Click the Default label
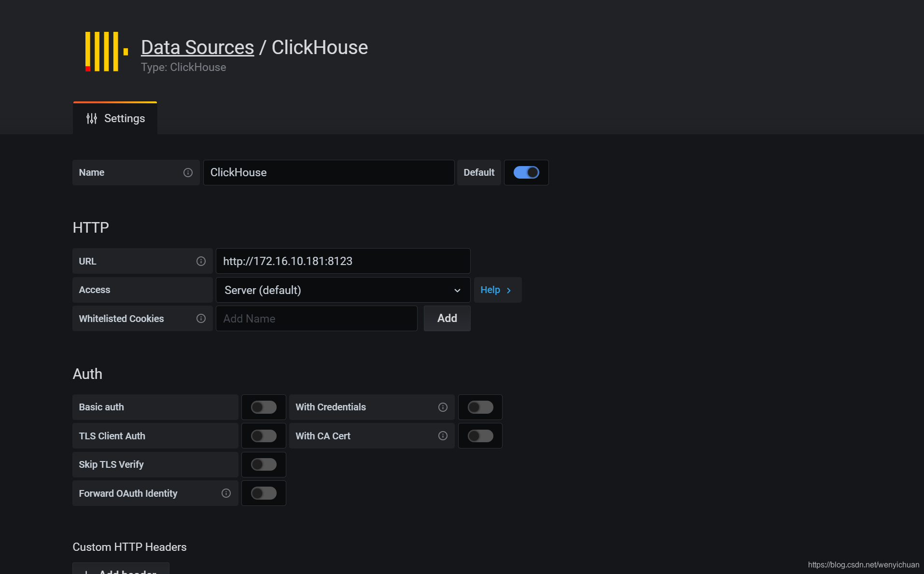This screenshot has width=924, height=574. tap(479, 173)
